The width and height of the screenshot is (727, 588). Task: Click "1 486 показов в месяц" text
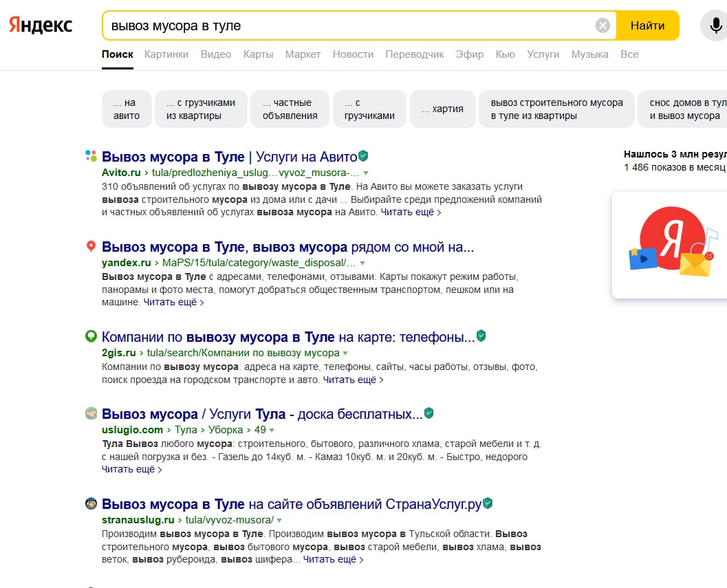click(675, 167)
